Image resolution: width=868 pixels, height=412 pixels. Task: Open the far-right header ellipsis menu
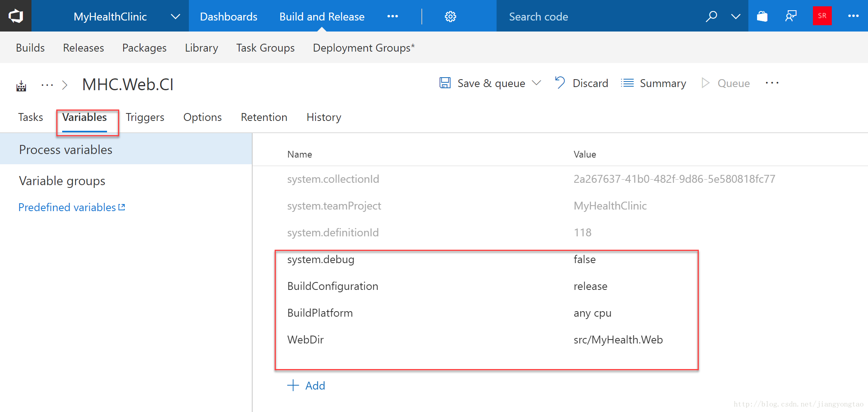click(x=853, y=16)
